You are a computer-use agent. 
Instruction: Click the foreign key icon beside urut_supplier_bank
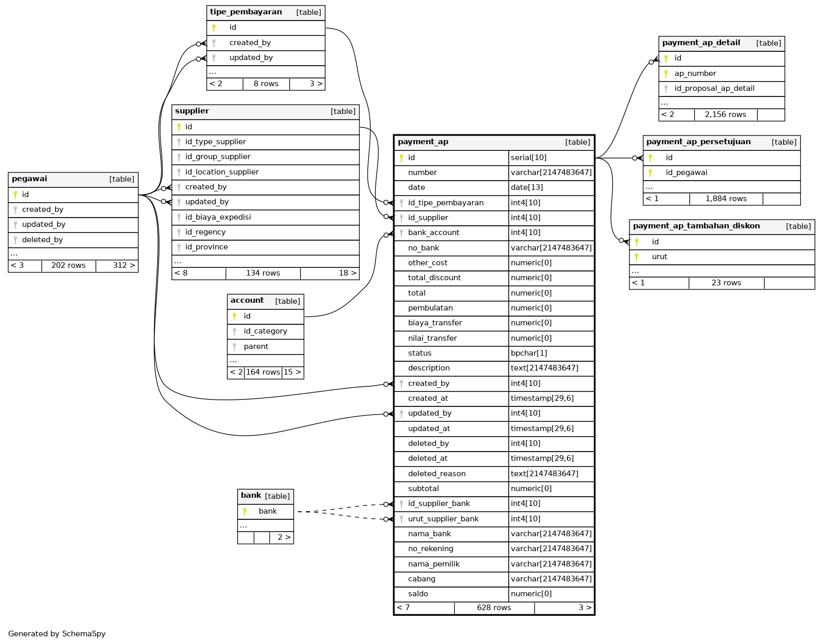pos(401,519)
